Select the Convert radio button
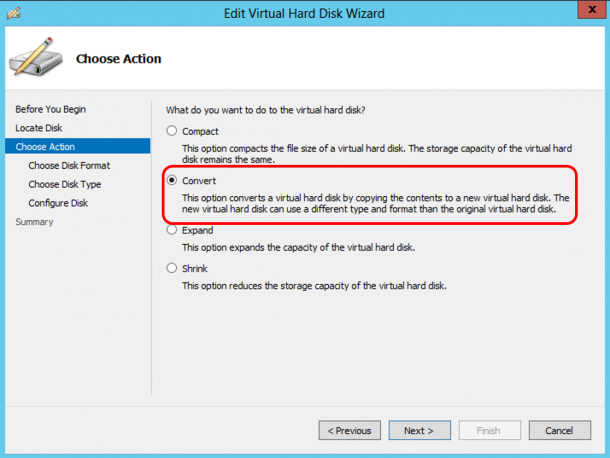Viewport: 610px width, 458px height. 172,180
